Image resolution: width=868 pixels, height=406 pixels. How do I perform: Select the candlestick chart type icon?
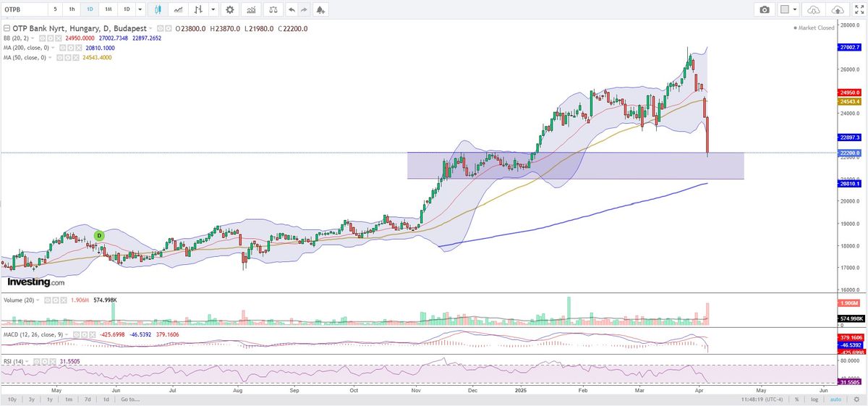pyautogui.click(x=157, y=9)
